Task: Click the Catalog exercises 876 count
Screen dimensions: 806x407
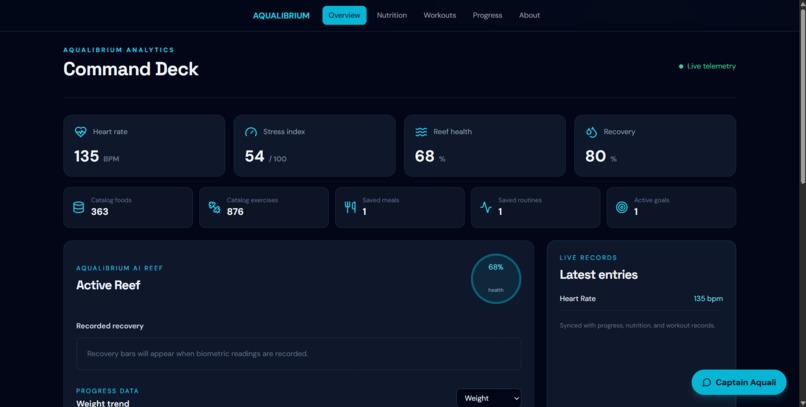Action: coord(235,212)
